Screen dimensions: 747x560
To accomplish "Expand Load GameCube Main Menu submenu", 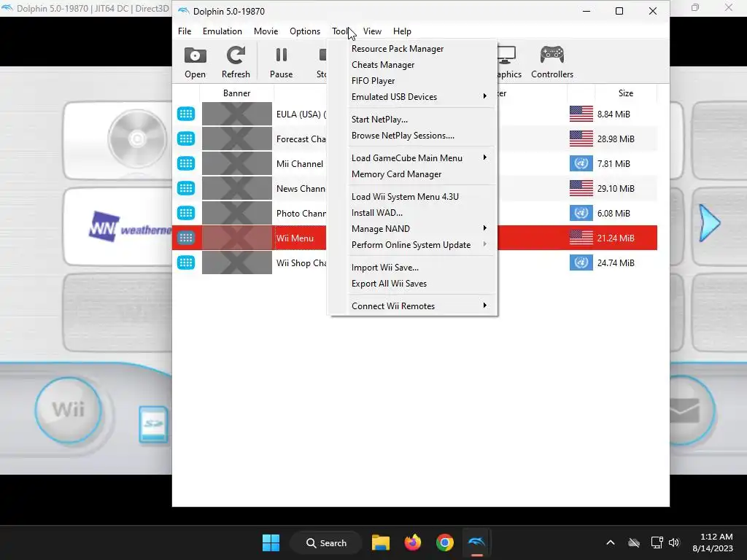I will coord(414,158).
